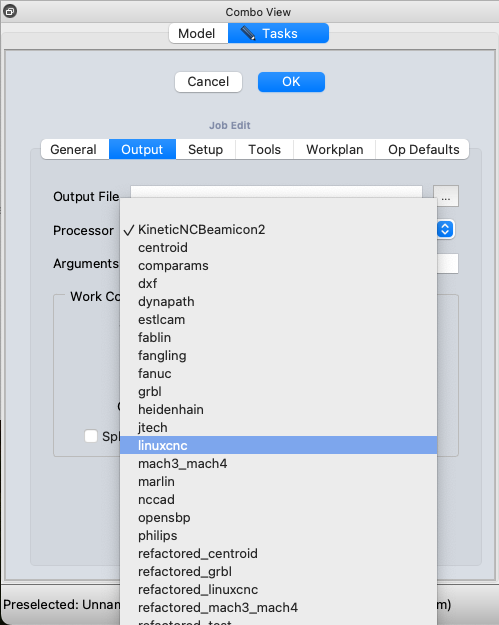Click the Processor combo box arrow button

[445, 230]
